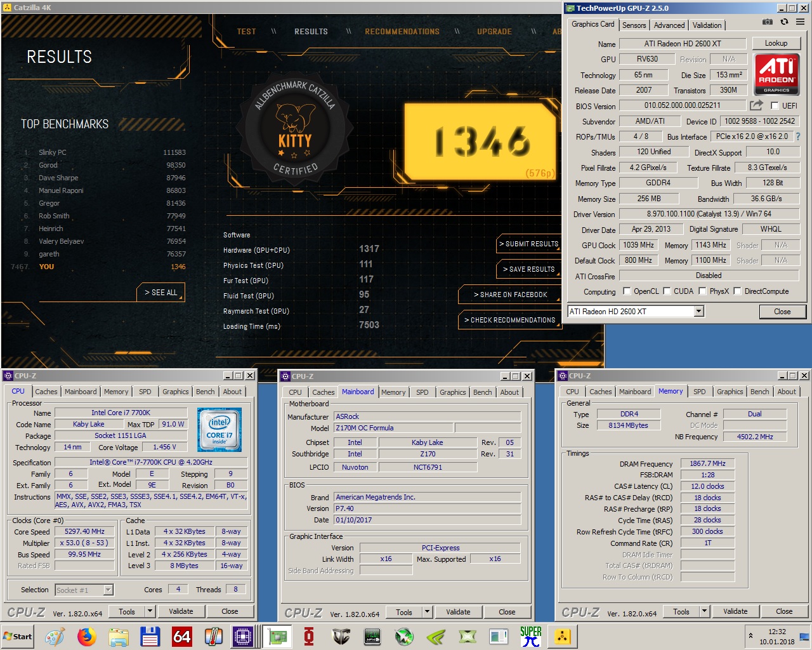Click the green X DirectX taskbar icon
The width and height of the screenshot is (812, 650).
tap(468, 637)
